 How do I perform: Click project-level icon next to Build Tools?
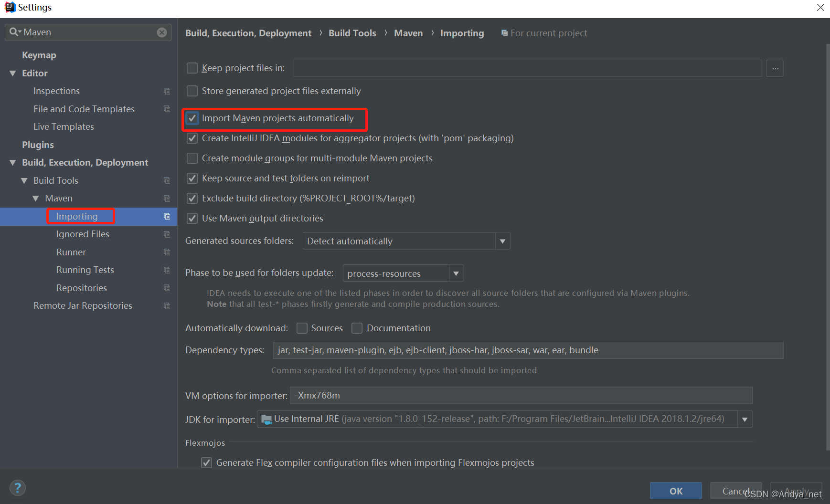point(167,181)
